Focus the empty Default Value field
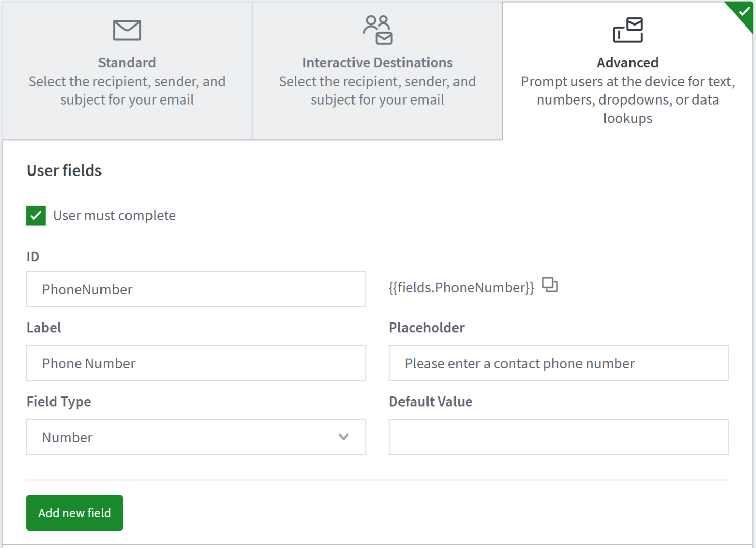The width and height of the screenshot is (756, 548). (558, 437)
